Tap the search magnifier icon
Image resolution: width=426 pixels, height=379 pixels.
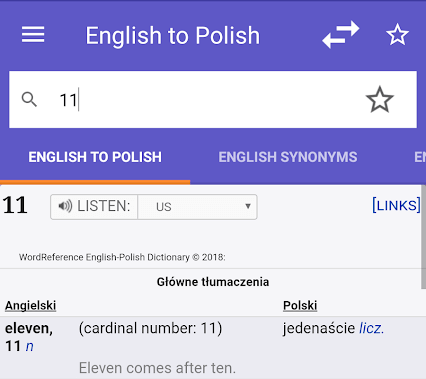(x=29, y=99)
